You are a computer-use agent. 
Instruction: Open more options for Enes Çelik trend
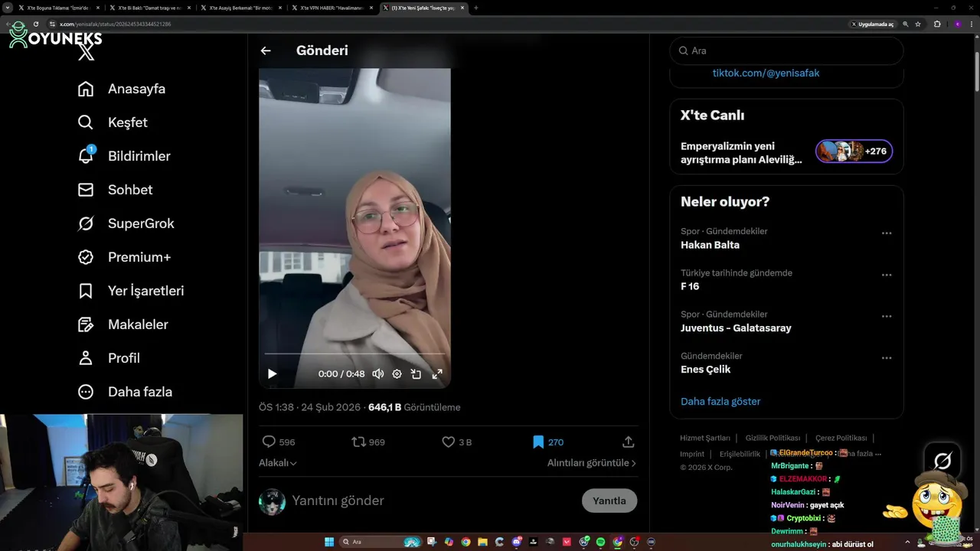(x=887, y=357)
